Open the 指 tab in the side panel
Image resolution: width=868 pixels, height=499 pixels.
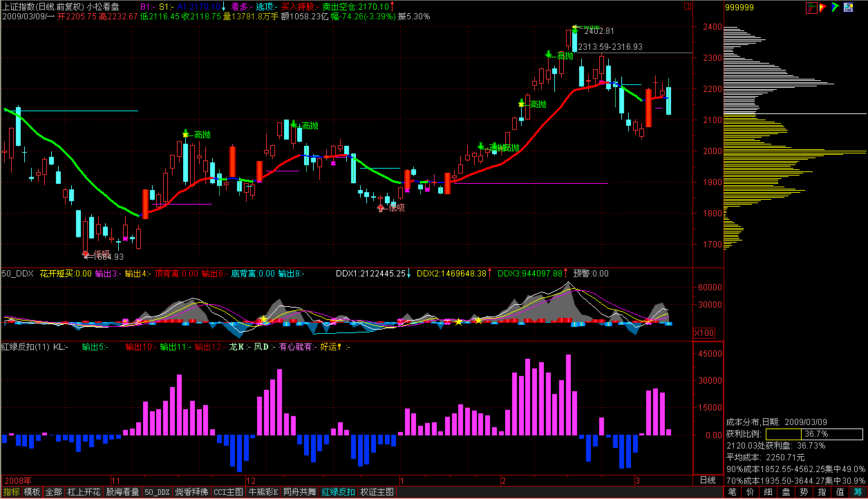[822, 492]
